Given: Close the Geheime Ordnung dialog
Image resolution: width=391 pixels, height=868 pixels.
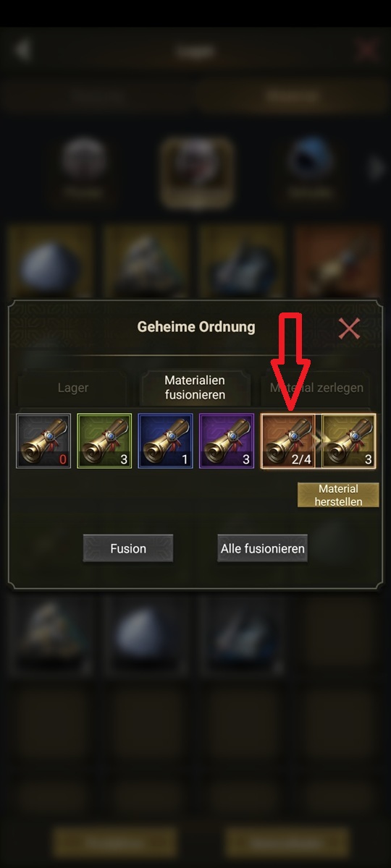Looking at the screenshot, I should click(349, 329).
